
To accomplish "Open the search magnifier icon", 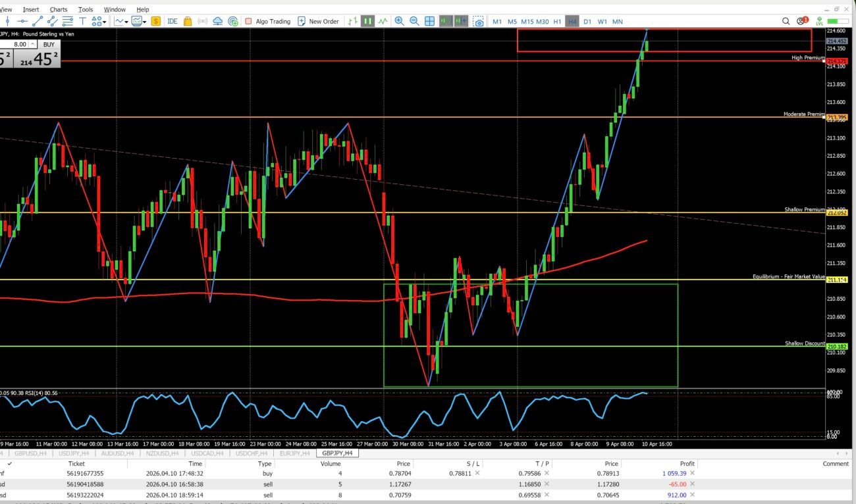I will tap(786, 21).
